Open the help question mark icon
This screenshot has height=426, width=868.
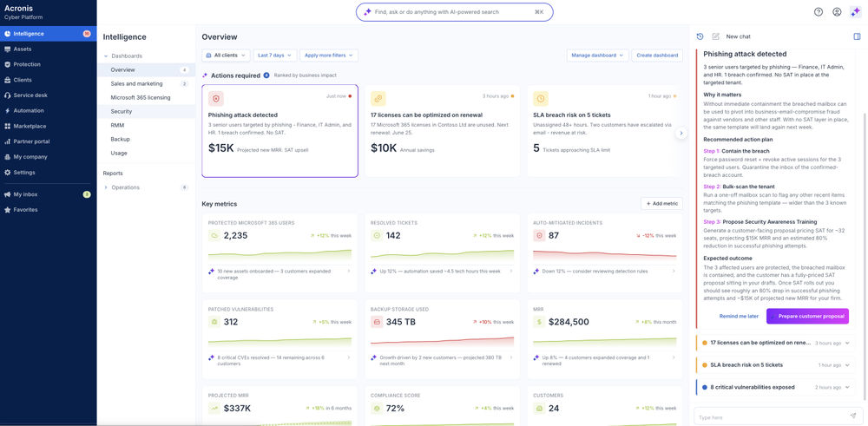(x=819, y=12)
